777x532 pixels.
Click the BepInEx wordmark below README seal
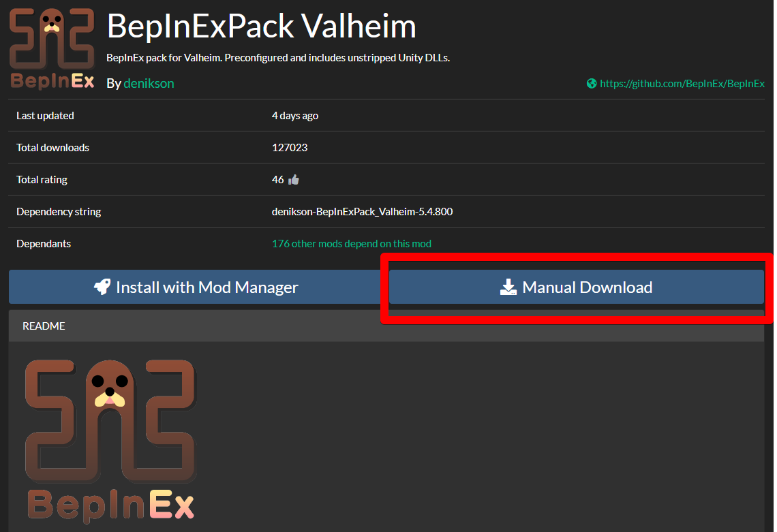111,505
